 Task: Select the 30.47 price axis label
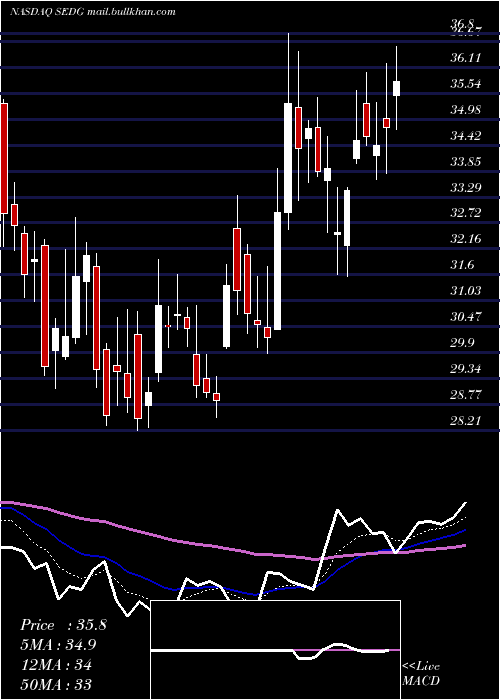coord(466,317)
